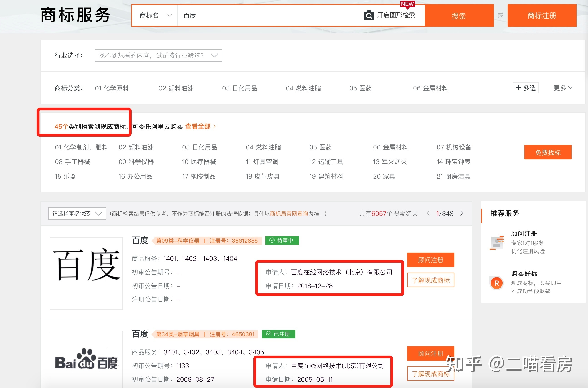Go to next results page arrow

click(x=461, y=213)
